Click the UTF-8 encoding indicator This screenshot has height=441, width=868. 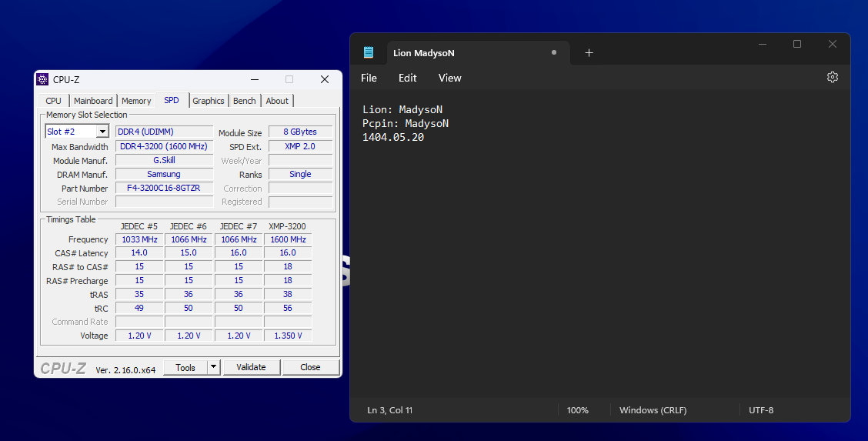pos(761,410)
